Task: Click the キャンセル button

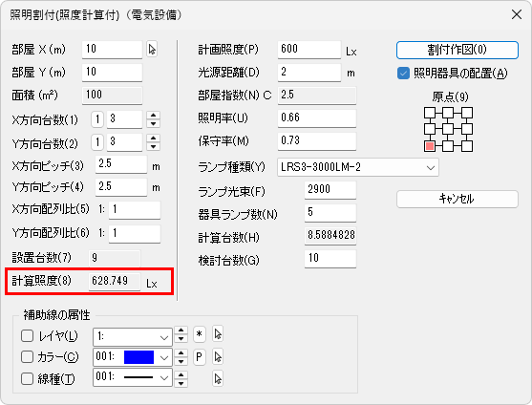Action: coord(457,199)
